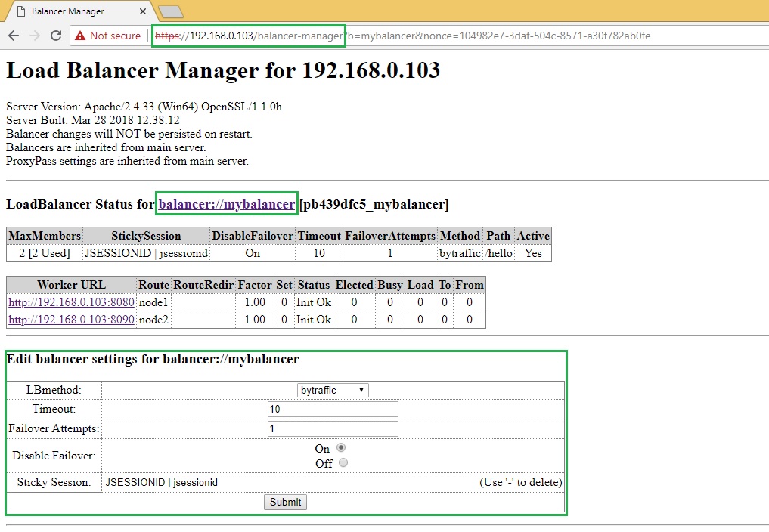Image resolution: width=769 pixels, height=532 pixels.
Task: Open the balancer://mybalancer link
Action: pos(226,203)
